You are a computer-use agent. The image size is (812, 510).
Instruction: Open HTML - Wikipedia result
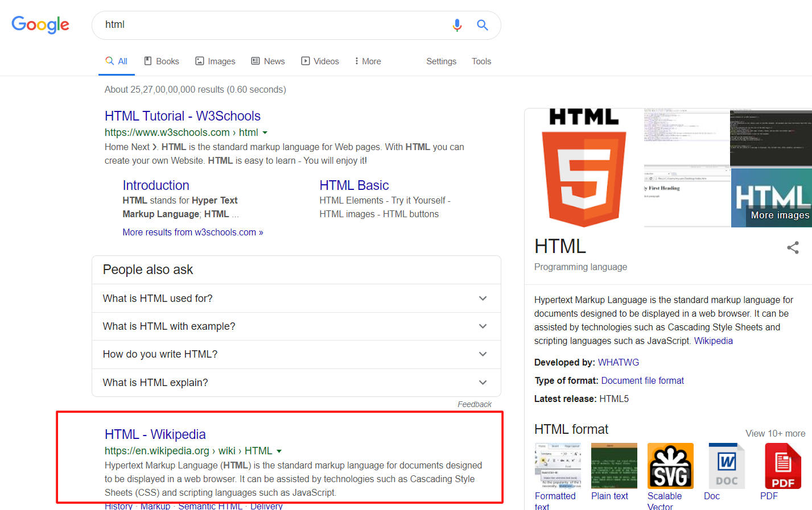point(155,434)
